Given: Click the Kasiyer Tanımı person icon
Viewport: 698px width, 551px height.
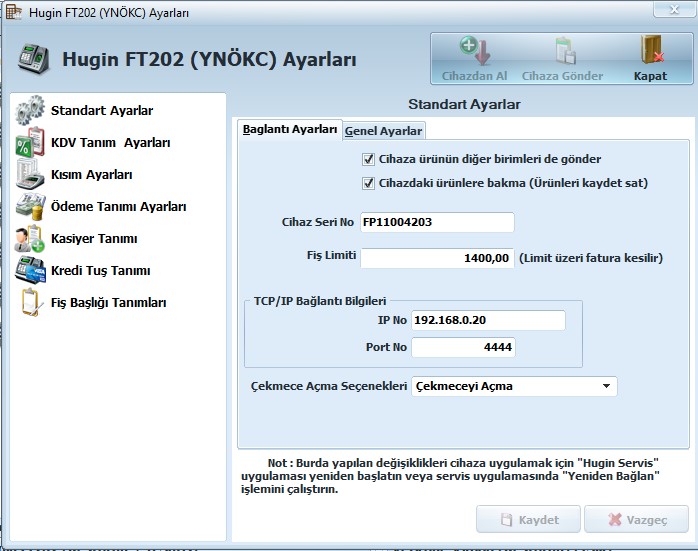Looking at the screenshot, I should [x=29, y=239].
